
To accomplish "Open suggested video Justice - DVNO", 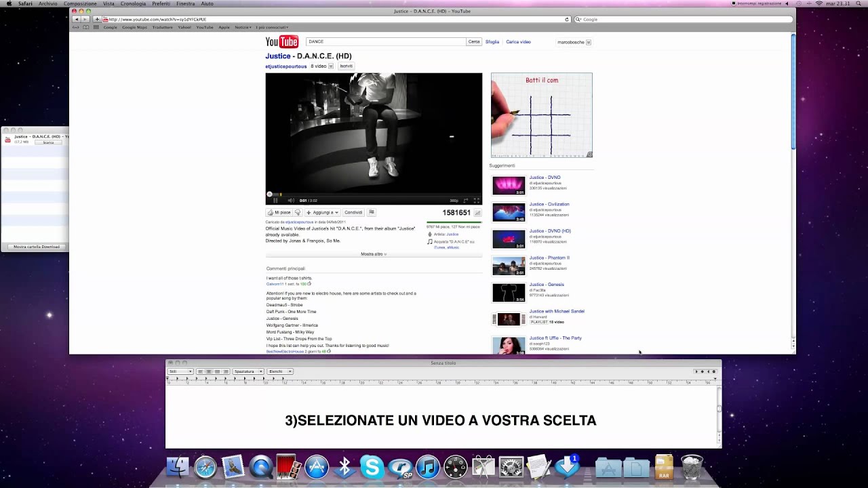I will (545, 178).
